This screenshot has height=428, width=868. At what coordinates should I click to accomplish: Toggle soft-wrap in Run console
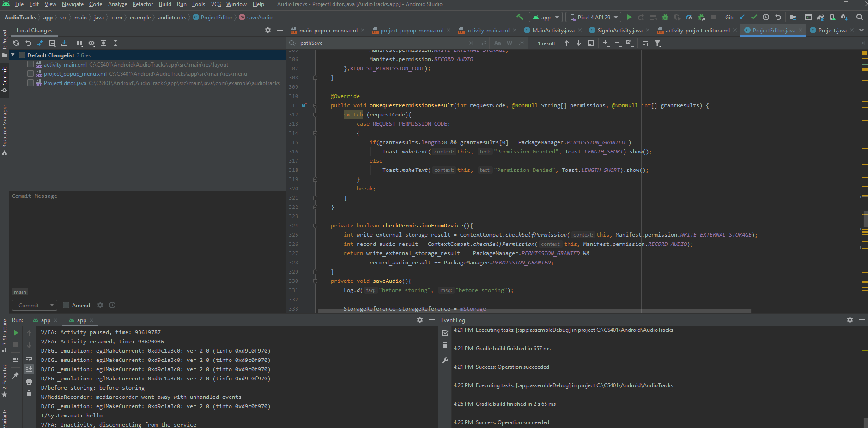click(x=29, y=357)
